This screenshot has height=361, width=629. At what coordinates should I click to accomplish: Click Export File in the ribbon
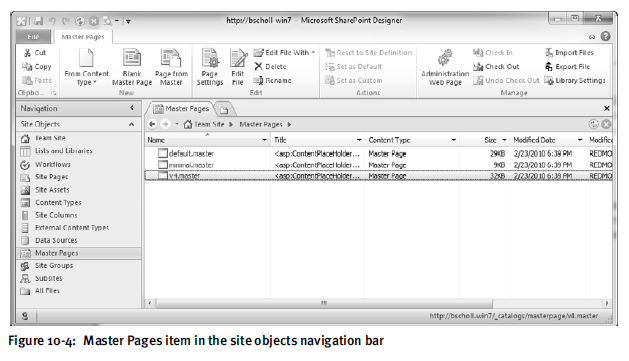(567, 67)
